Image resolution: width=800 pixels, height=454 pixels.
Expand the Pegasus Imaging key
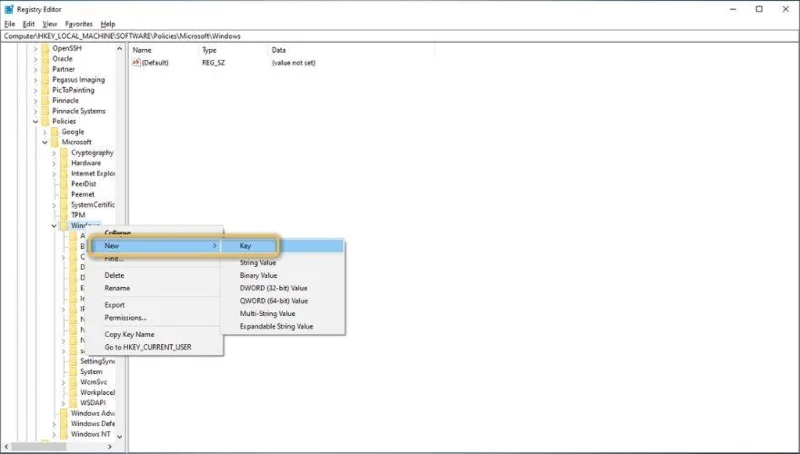click(35, 80)
